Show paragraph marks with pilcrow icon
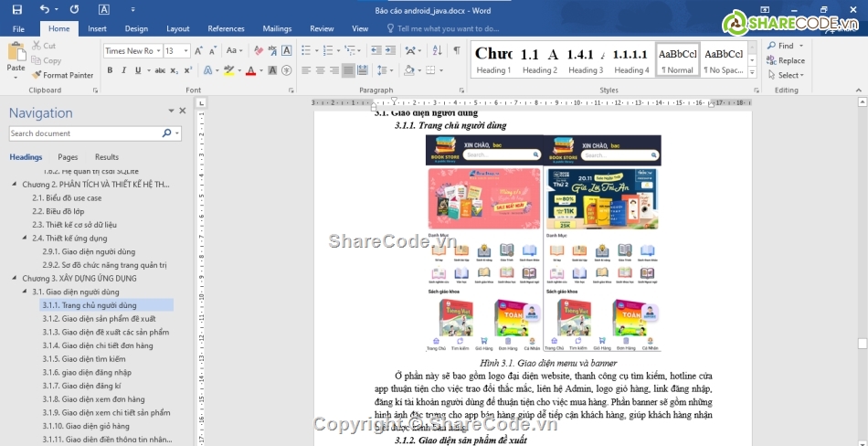The image size is (868, 446). pyautogui.click(x=456, y=51)
